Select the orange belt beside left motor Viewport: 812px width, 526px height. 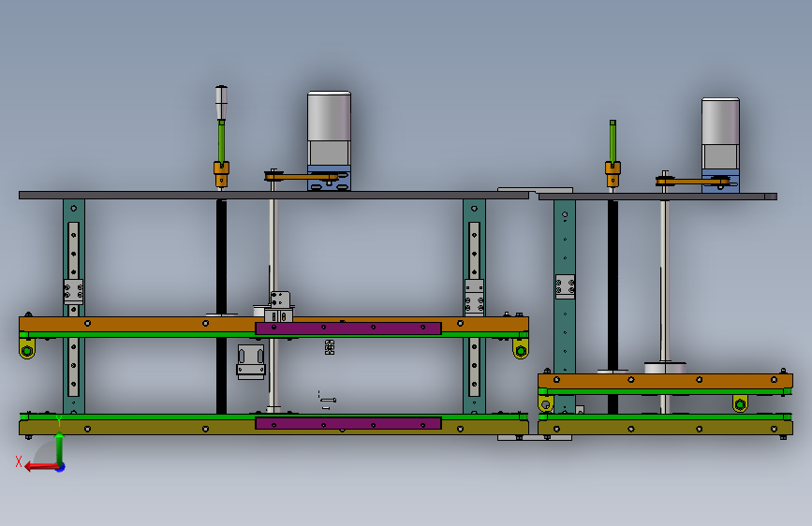302,177
